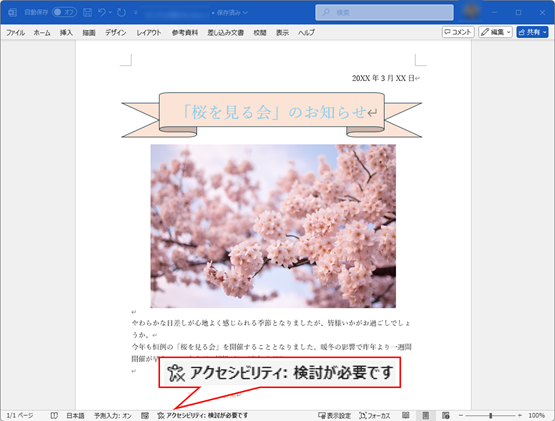This screenshot has width=555, height=421.
Task: Click the zoom slider handle
Action: (491, 415)
